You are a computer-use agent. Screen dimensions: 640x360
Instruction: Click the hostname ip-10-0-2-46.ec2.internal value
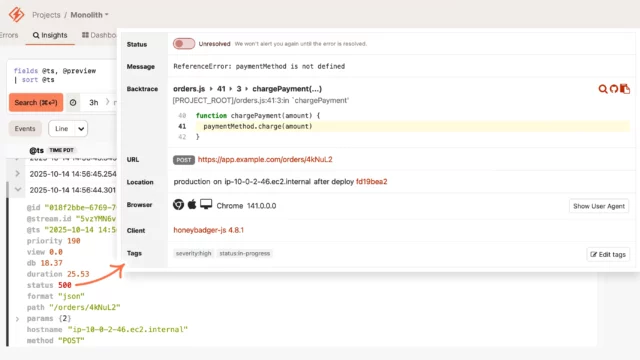[128, 329]
